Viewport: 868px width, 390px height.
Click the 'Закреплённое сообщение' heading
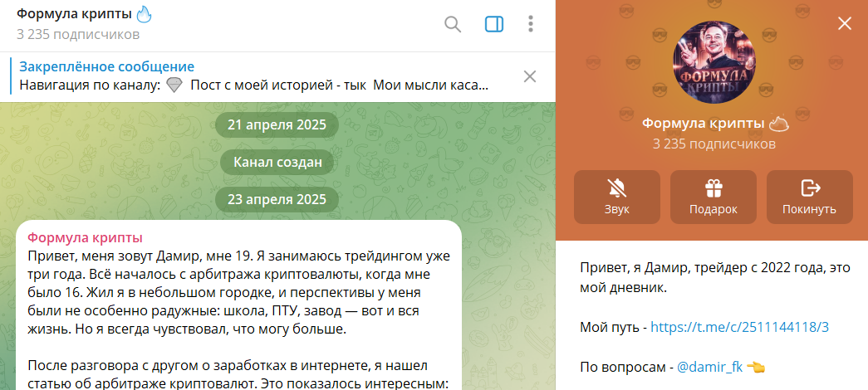(107, 67)
